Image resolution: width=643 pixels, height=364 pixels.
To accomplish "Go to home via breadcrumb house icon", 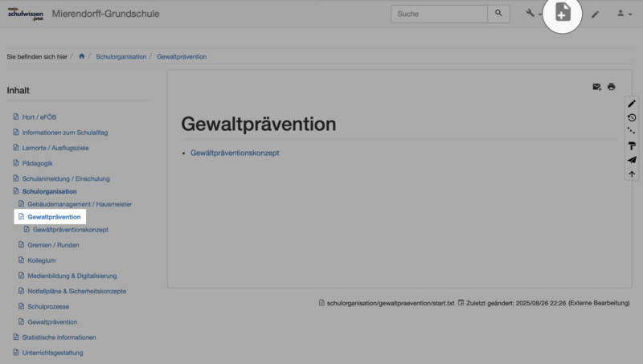I will click(82, 57).
